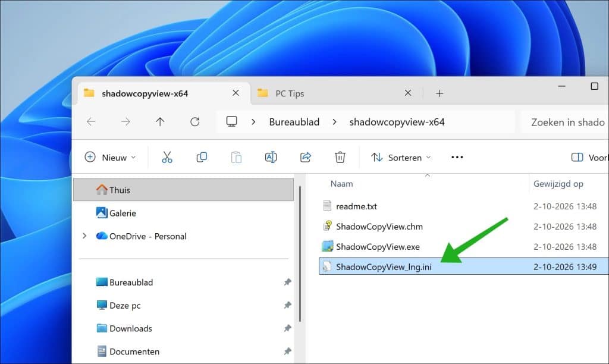Click the Paste clipboard icon

(236, 158)
